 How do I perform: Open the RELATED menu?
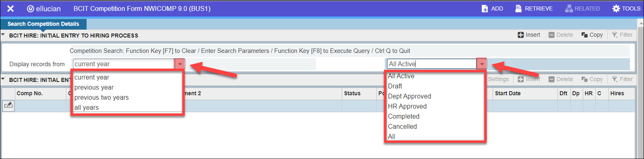click(x=582, y=8)
